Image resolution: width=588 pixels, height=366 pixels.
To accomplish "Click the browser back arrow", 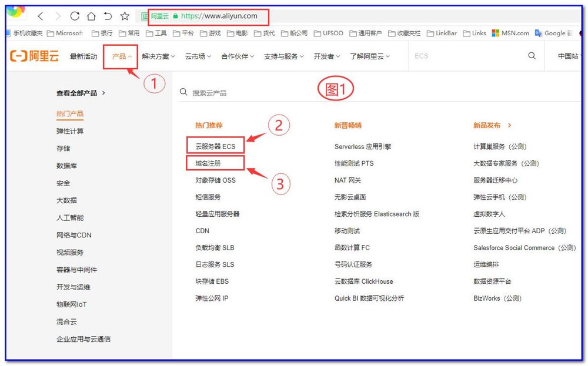I will coord(40,16).
